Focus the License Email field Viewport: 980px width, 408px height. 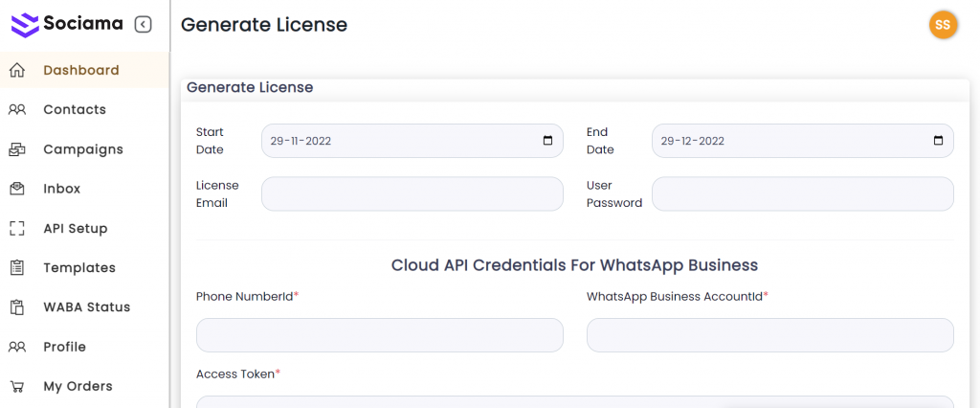412,193
